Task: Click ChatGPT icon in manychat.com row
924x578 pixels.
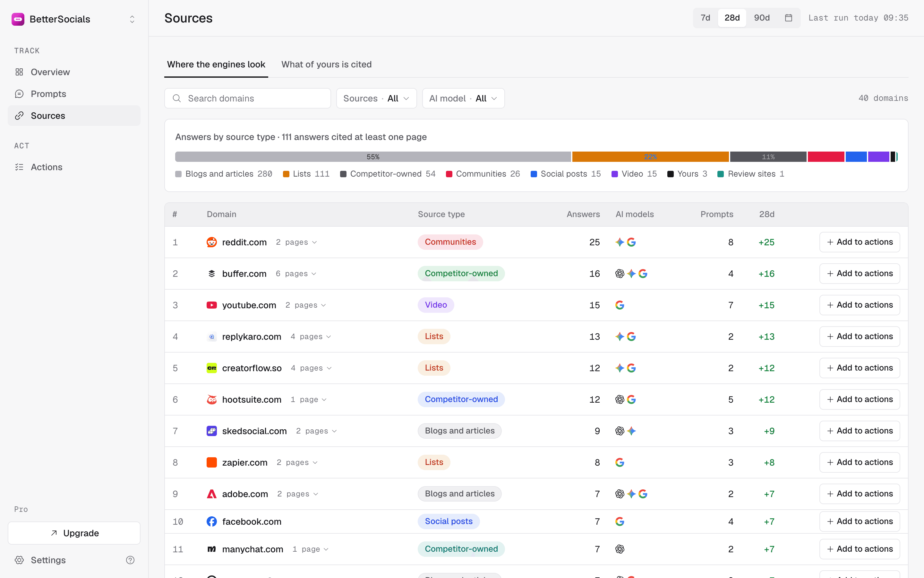Action: (620, 549)
